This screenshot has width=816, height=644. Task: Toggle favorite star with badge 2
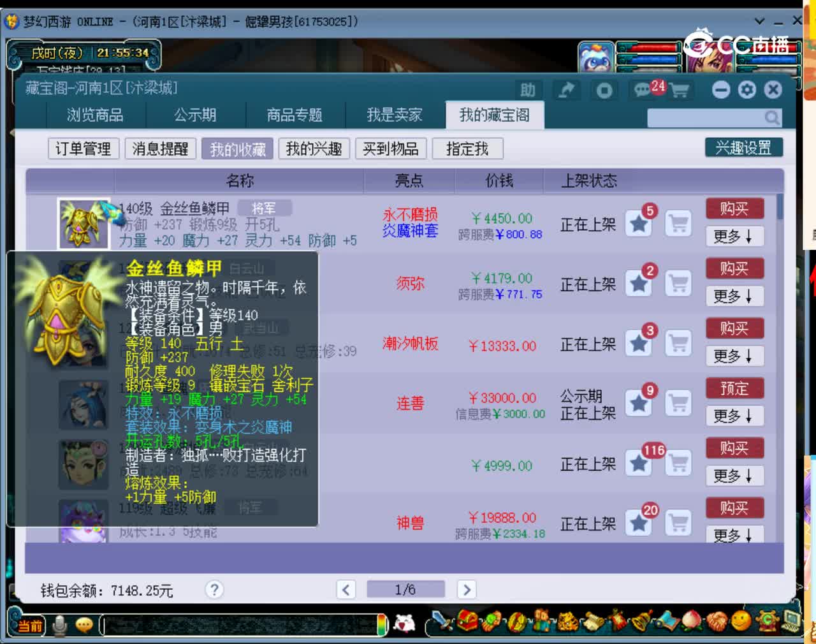pos(638,284)
